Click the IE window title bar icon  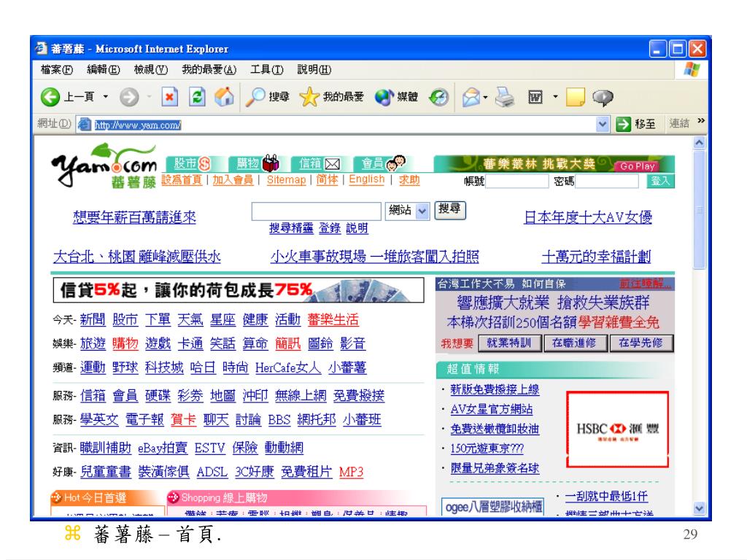click(42, 49)
